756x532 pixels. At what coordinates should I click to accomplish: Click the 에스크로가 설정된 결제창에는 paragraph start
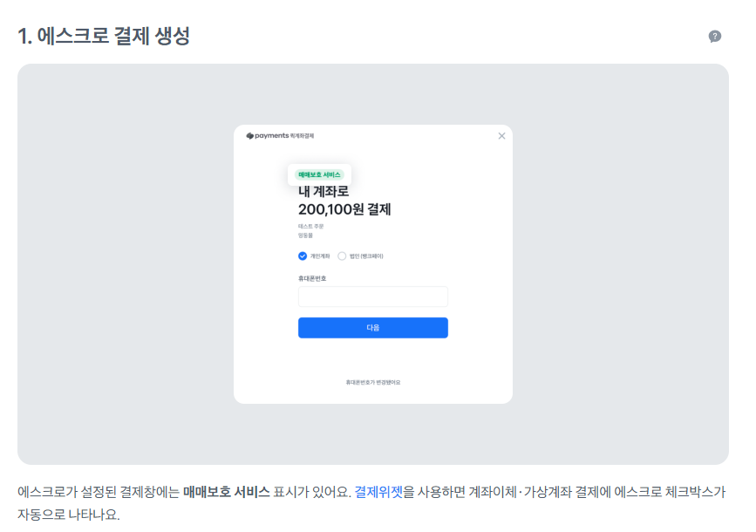[98, 491]
